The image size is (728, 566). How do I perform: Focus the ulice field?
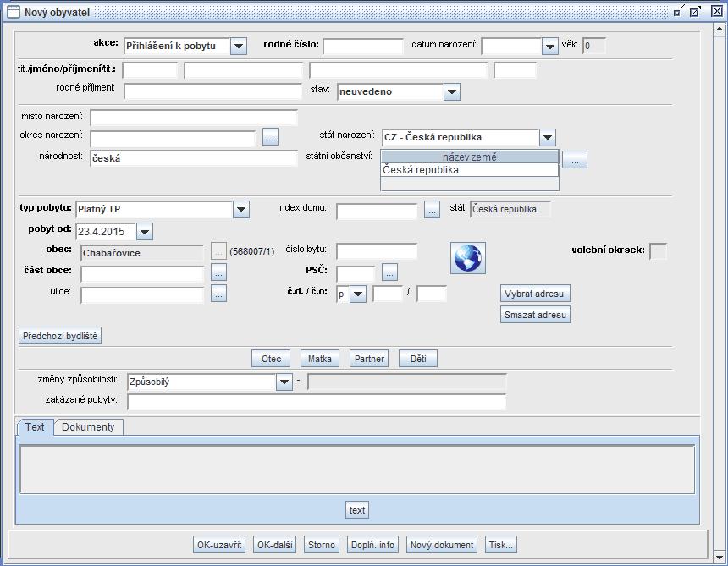point(142,294)
